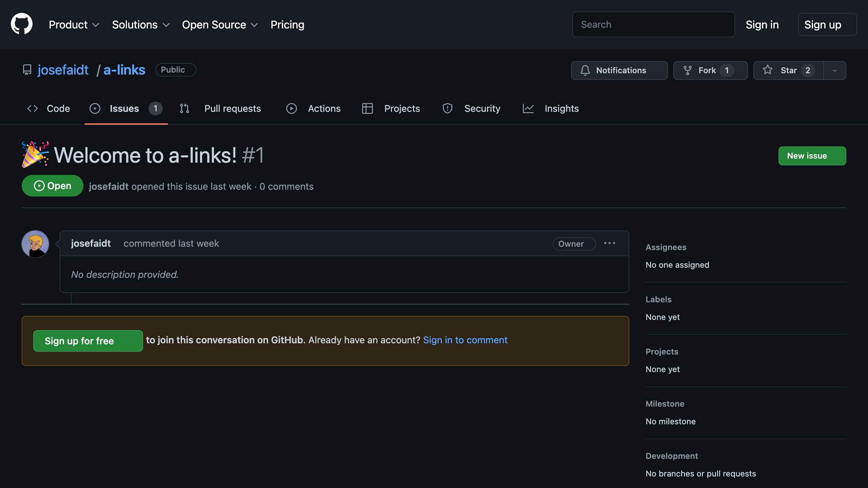Click the Fork icon
868x488 pixels.
point(687,70)
